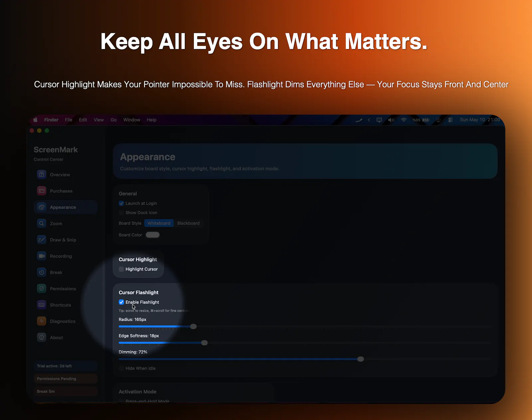
Task: Open the Go menu
Action: pyautogui.click(x=114, y=120)
